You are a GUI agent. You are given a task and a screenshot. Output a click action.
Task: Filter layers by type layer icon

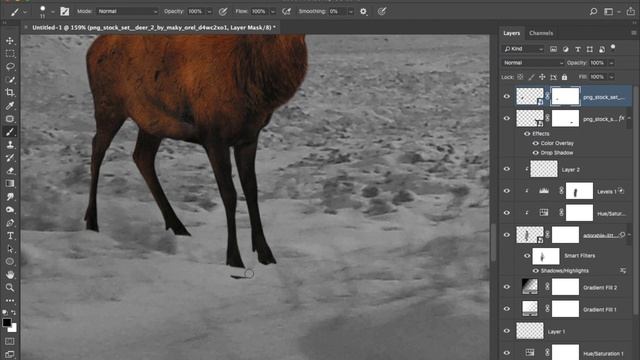tap(578, 49)
